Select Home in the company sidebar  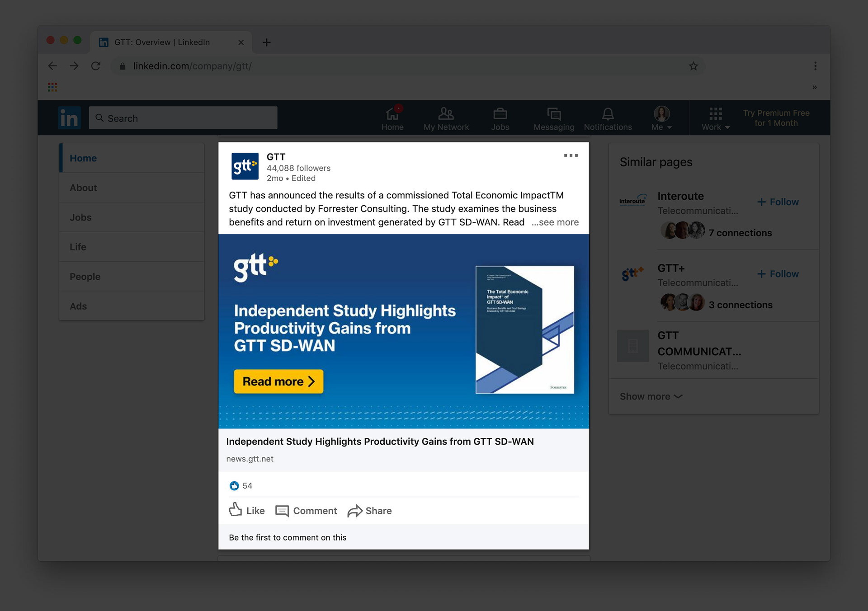[x=132, y=158]
